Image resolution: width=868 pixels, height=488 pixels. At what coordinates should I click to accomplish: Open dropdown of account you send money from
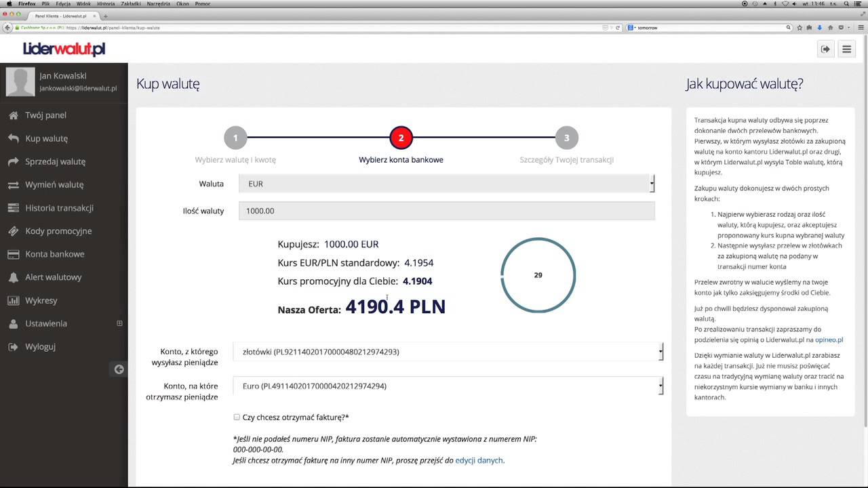(448, 352)
